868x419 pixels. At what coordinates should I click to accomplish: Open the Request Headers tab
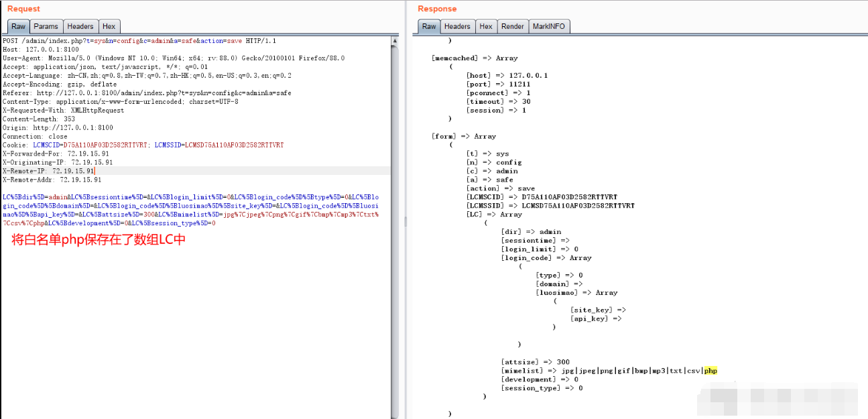coord(80,26)
